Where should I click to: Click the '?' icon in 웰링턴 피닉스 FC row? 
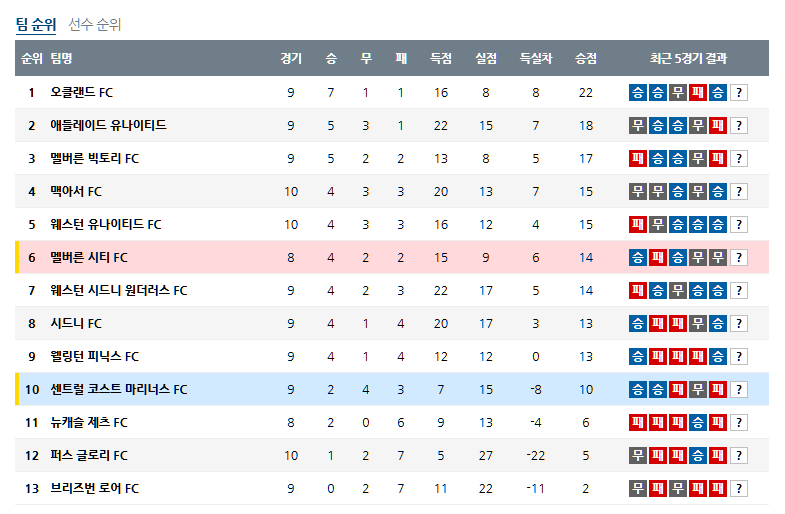(739, 357)
